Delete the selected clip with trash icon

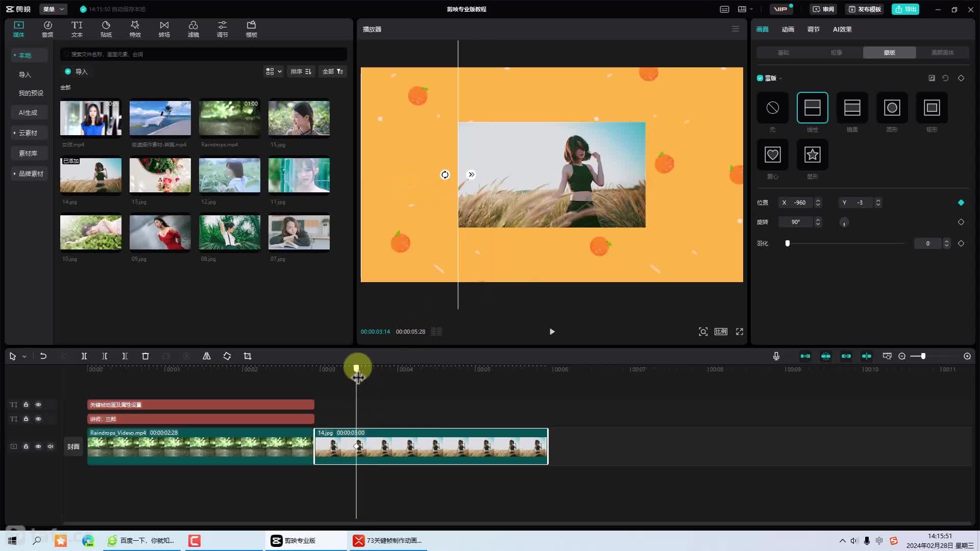tap(145, 356)
